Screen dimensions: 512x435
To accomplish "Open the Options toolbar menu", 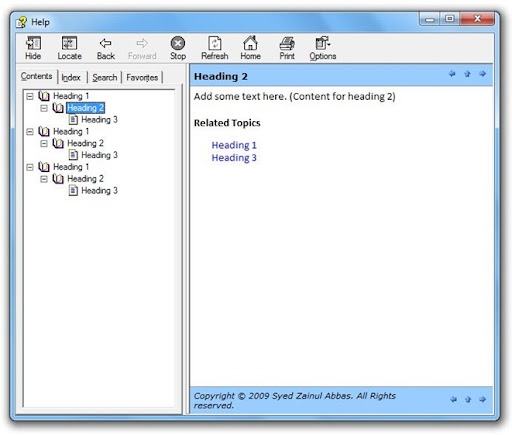I will (323, 48).
